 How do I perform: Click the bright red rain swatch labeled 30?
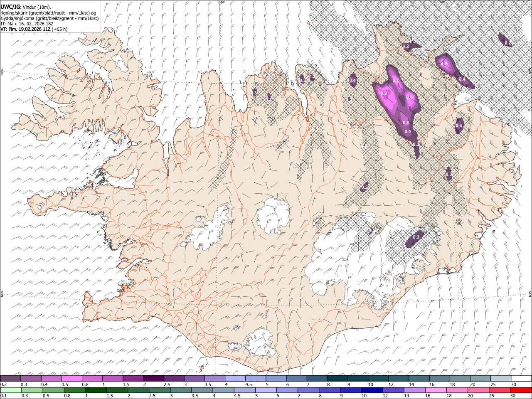[x=521, y=390]
